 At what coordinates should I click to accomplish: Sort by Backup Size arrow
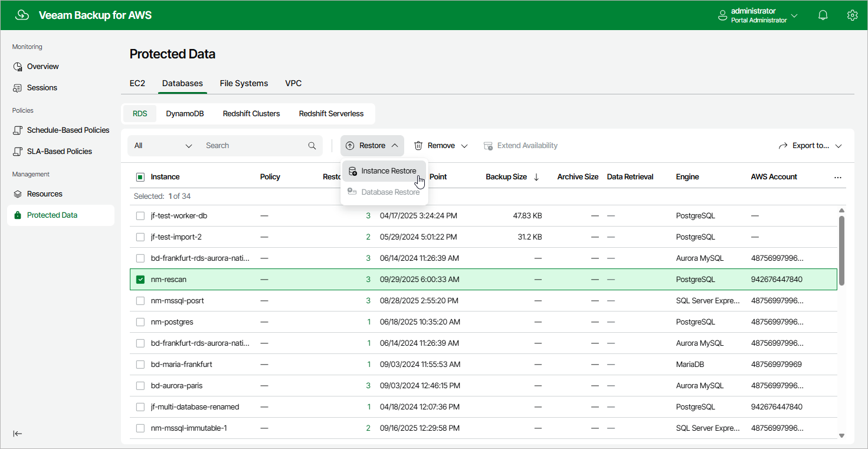pyautogui.click(x=536, y=177)
